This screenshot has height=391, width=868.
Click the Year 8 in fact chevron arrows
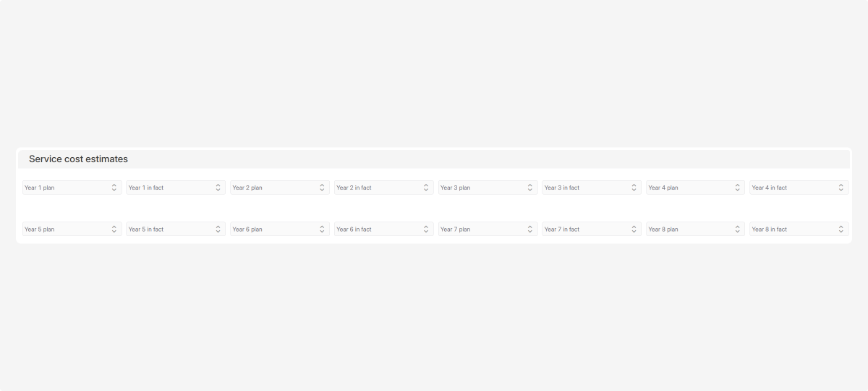(841, 229)
